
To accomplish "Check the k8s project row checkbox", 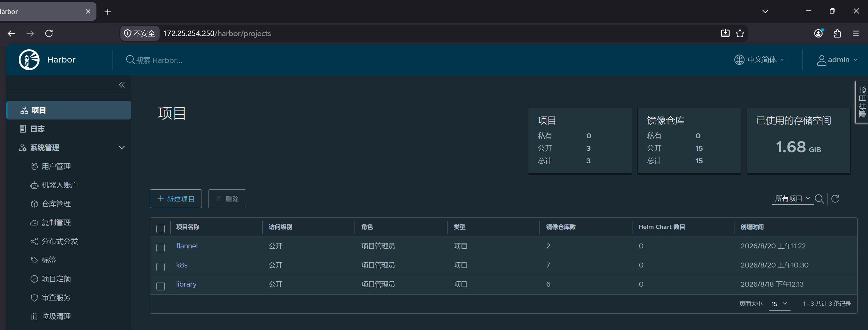I will coord(161,267).
